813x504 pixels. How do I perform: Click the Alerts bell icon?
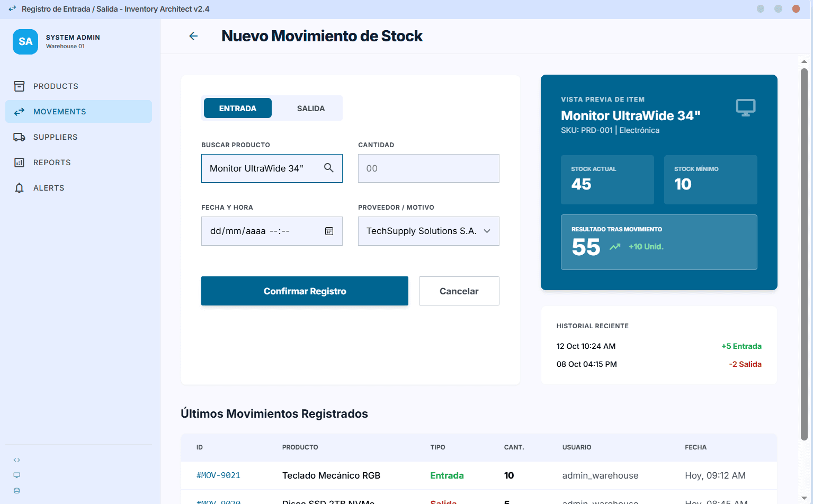point(19,188)
